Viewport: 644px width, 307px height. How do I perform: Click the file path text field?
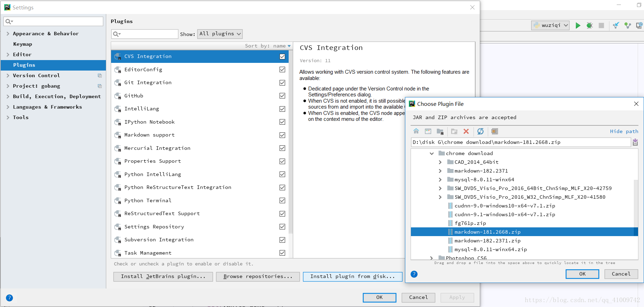coord(521,142)
